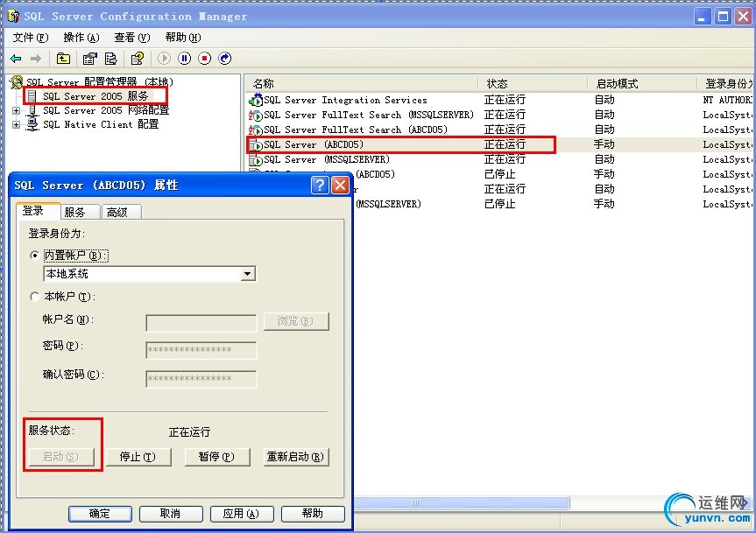Click the 取消 button

[171, 514]
